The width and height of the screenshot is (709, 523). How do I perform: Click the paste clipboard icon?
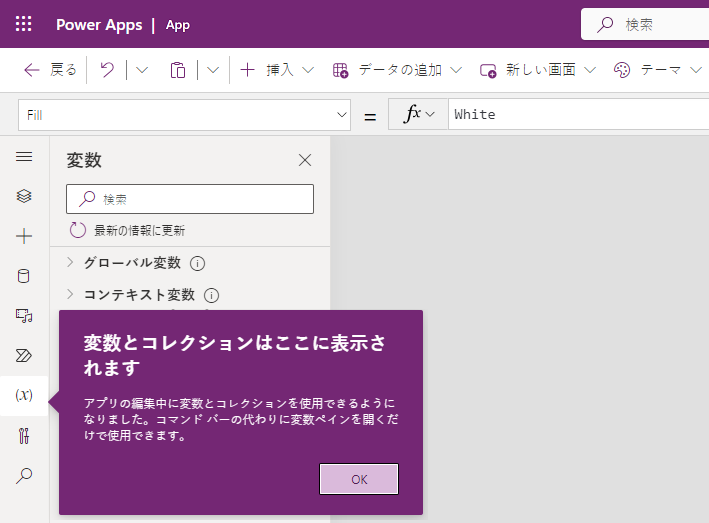tap(178, 70)
